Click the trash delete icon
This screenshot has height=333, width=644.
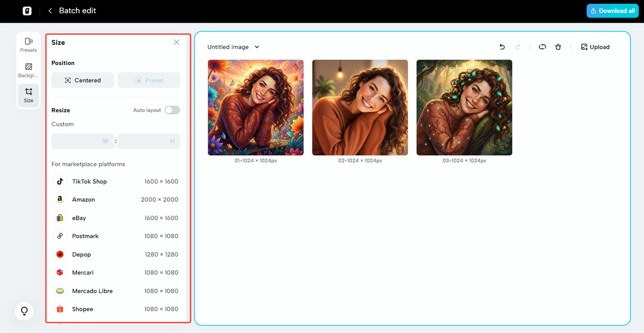558,47
